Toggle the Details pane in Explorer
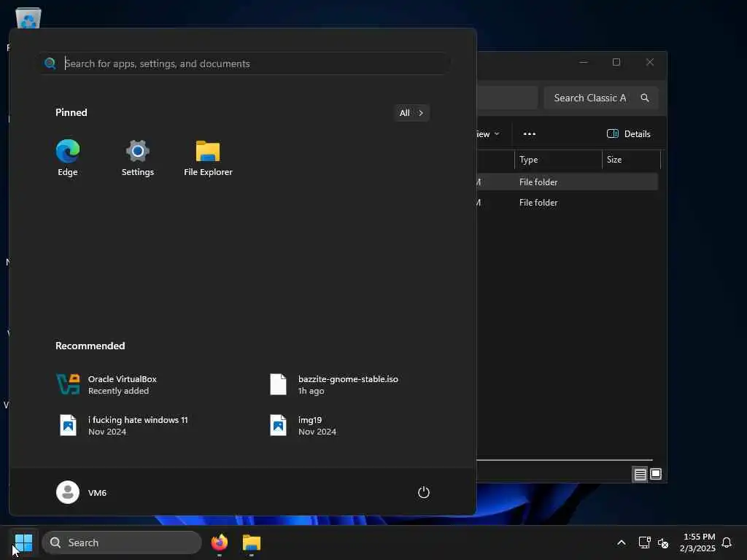The image size is (747, 560). pyautogui.click(x=628, y=134)
